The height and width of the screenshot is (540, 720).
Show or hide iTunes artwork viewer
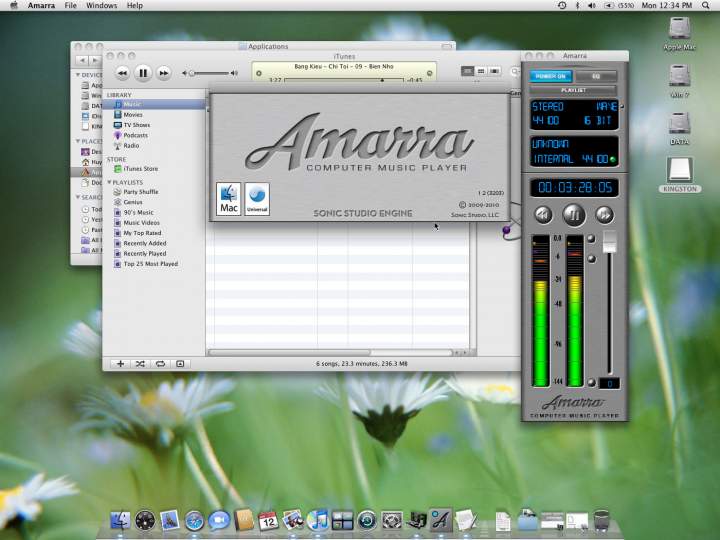180,364
